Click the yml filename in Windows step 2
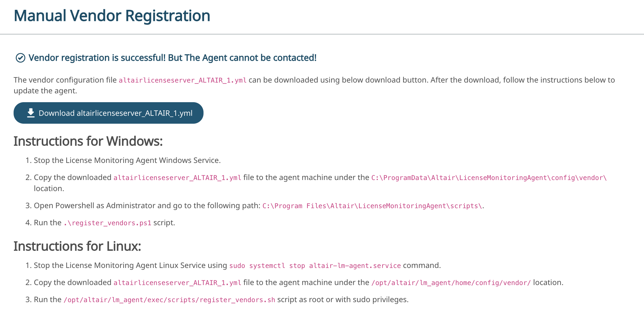The image size is (644, 323). (177, 178)
